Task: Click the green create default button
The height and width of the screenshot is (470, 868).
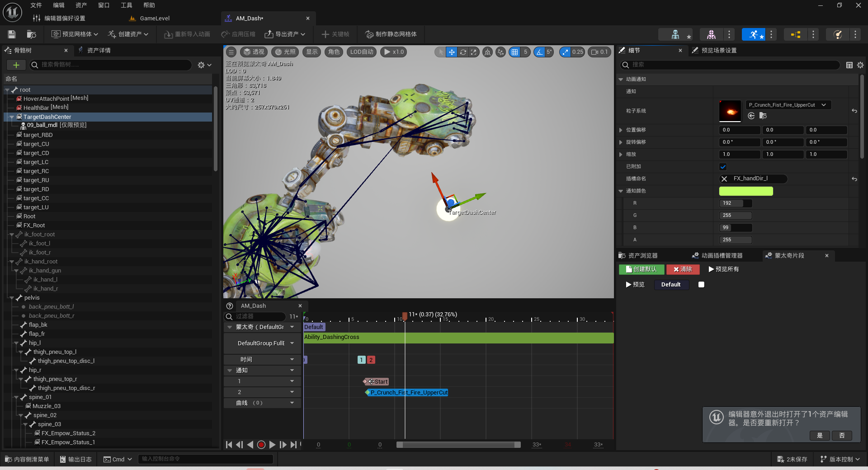Action: click(642, 269)
